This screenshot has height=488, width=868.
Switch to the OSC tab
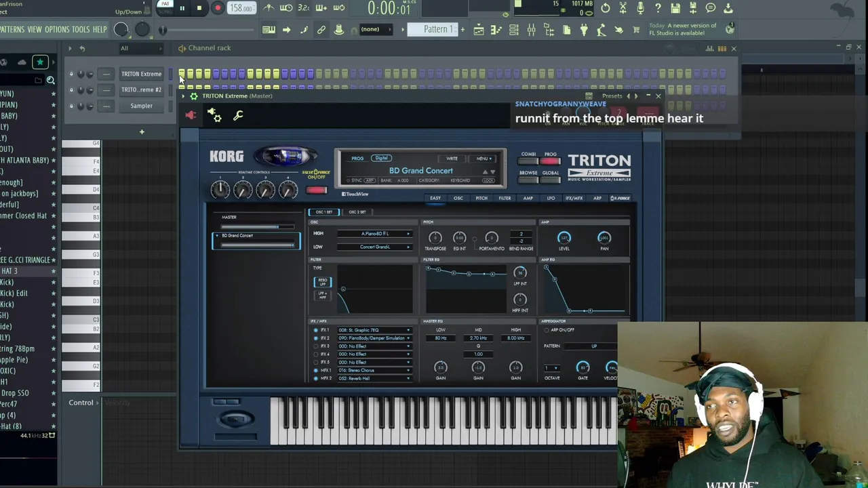[458, 198]
